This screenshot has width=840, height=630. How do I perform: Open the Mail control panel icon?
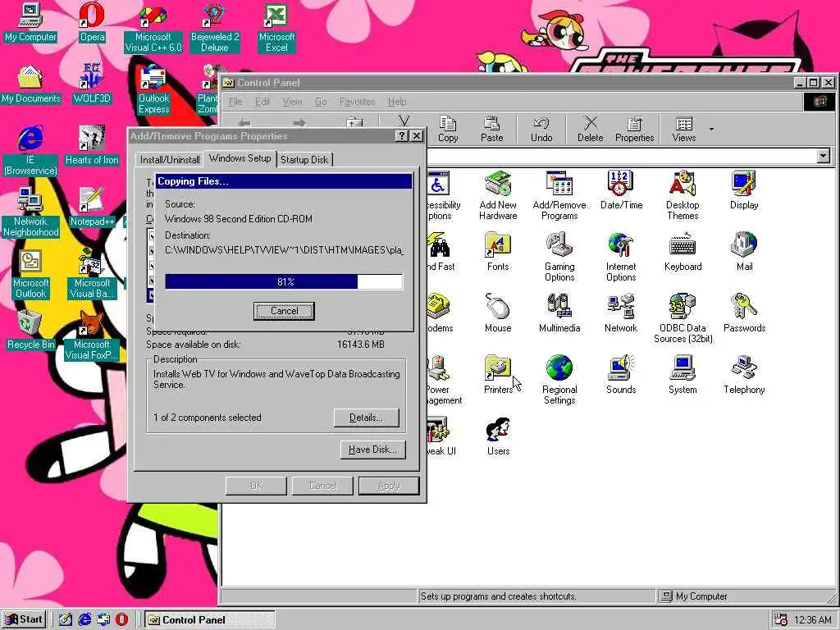coord(744,252)
